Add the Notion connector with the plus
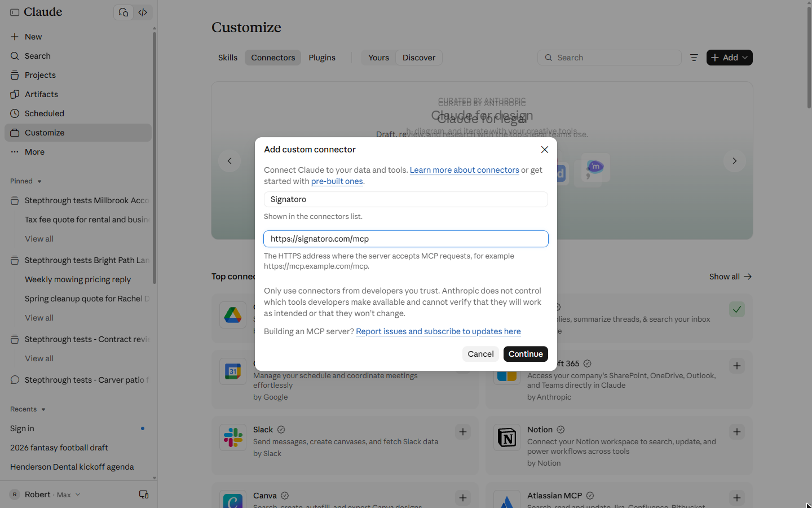This screenshot has height=508, width=812. [x=737, y=432]
